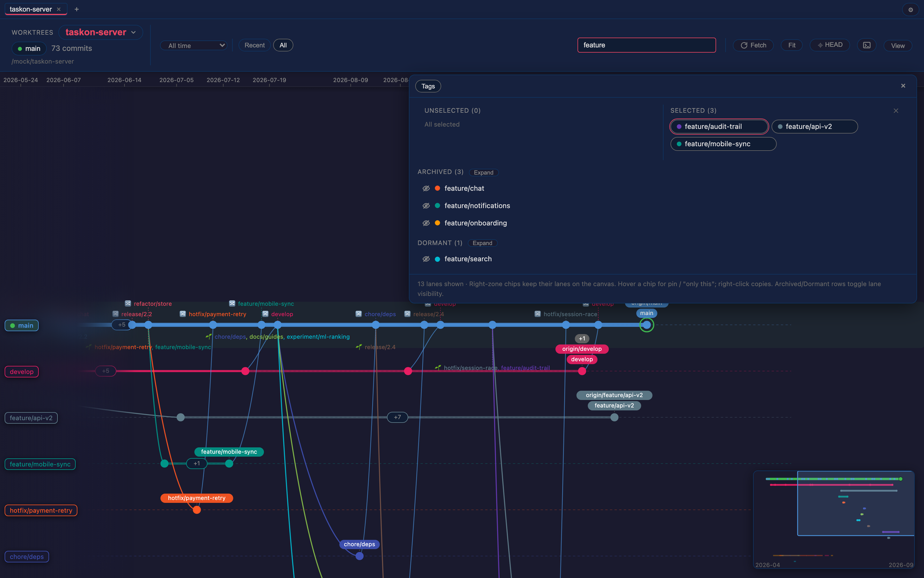Image resolution: width=924 pixels, height=578 pixels.
Task: Clear the Selected chips list
Action: (x=896, y=111)
